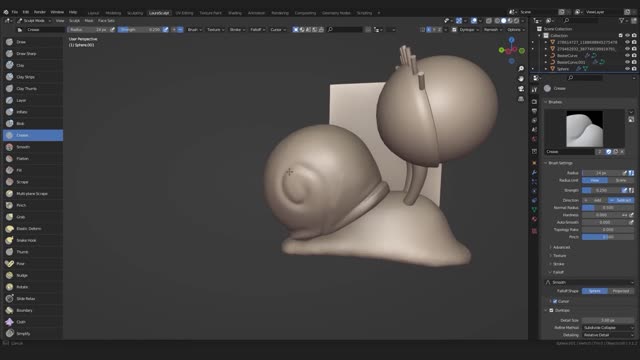
Task: Adjust the Strength slider in Brush Settings
Action: click(x=601, y=191)
